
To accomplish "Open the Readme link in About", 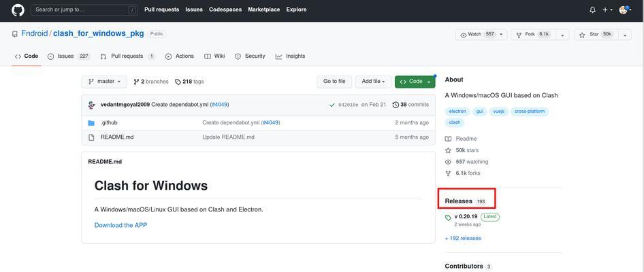I will coord(461,139).
